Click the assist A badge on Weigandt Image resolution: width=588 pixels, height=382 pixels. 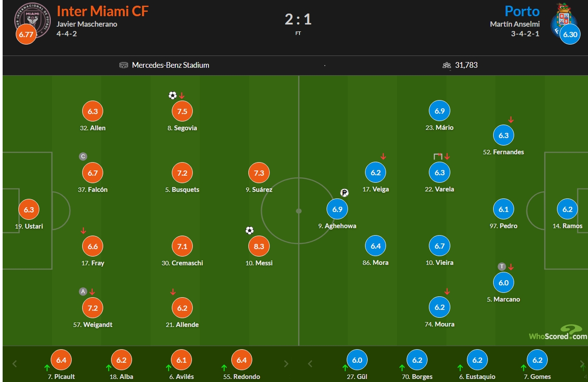[x=83, y=292]
